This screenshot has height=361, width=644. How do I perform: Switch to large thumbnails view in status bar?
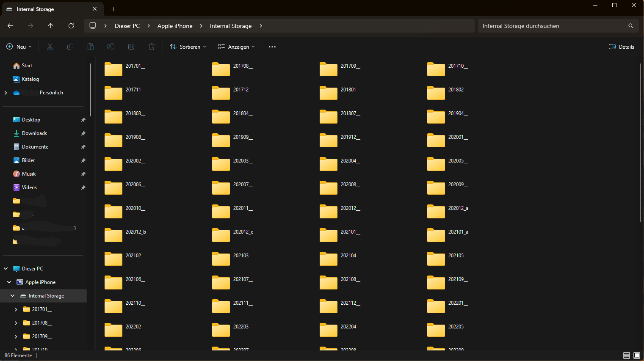(637, 355)
